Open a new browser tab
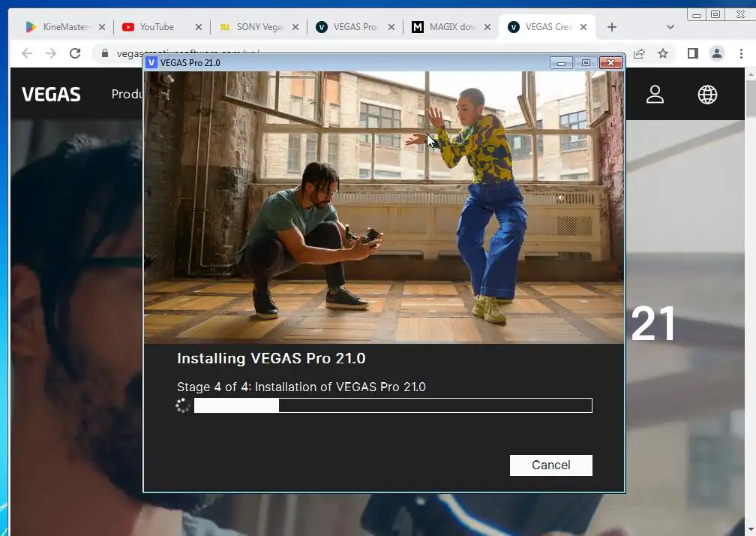The image size is (756, 536). (612, 27)
